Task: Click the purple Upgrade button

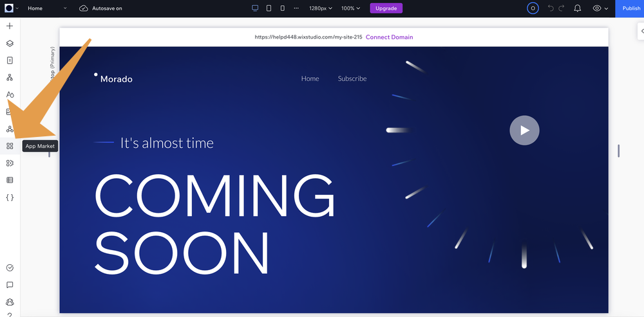Action: (386, 8)
